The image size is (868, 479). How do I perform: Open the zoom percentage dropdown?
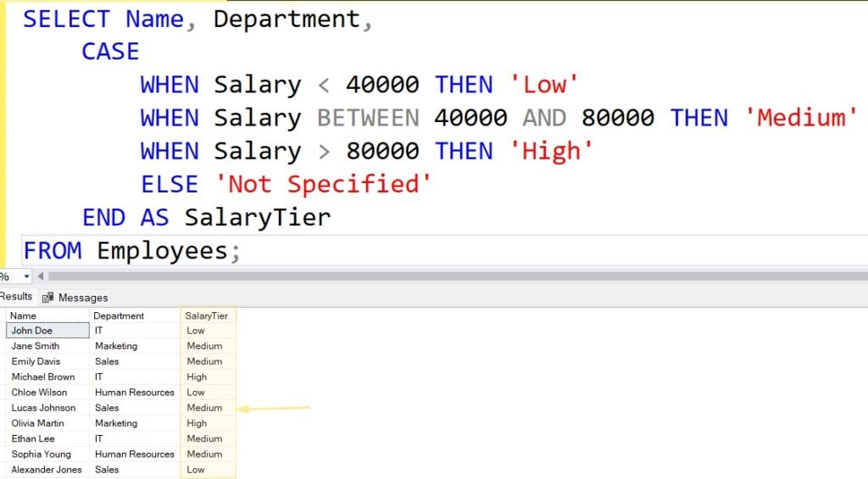tap(26, 276)
